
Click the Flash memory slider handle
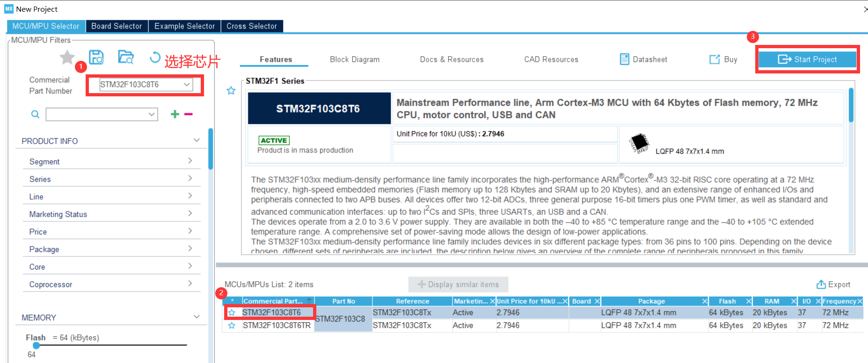(x=36, y=345)
